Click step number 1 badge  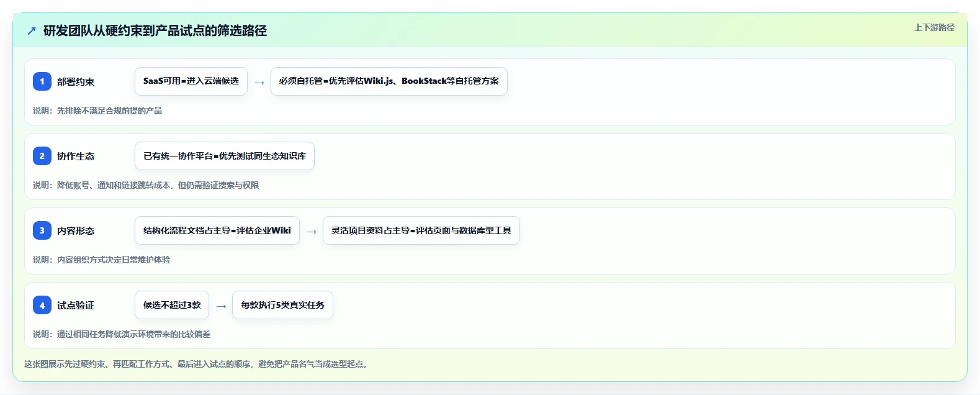pyautogui.click(x=42, y=81)
